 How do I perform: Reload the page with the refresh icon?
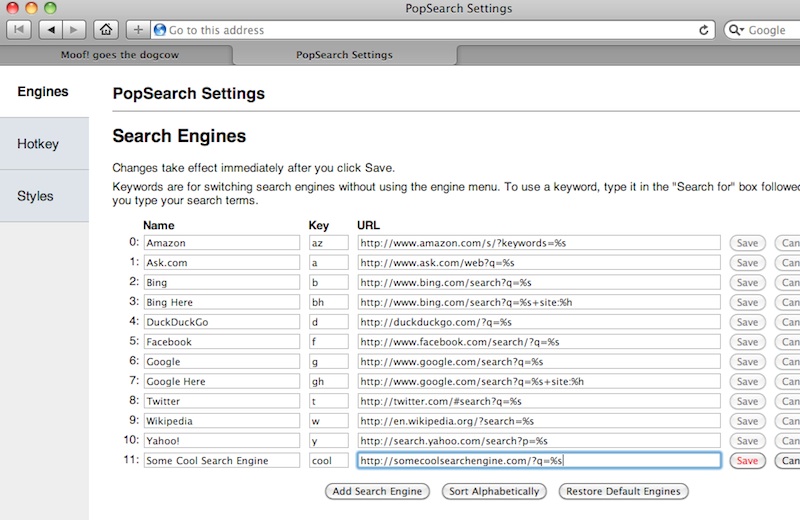(703, 30)
